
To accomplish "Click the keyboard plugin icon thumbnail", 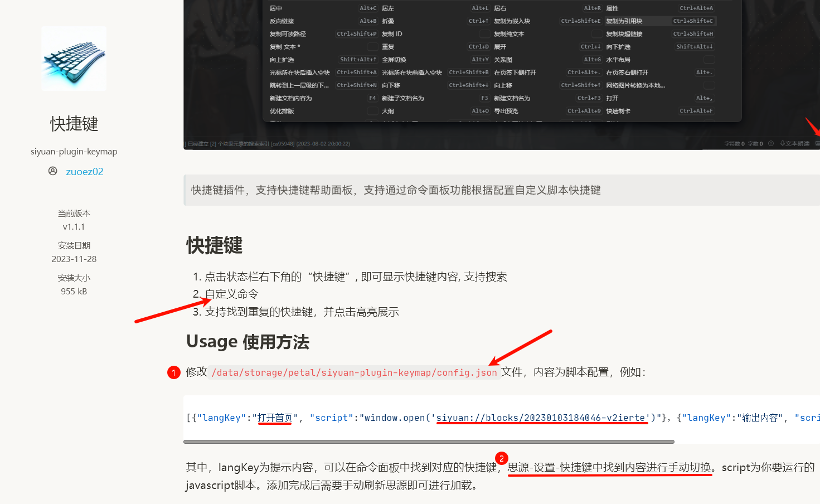I will 74,59.
